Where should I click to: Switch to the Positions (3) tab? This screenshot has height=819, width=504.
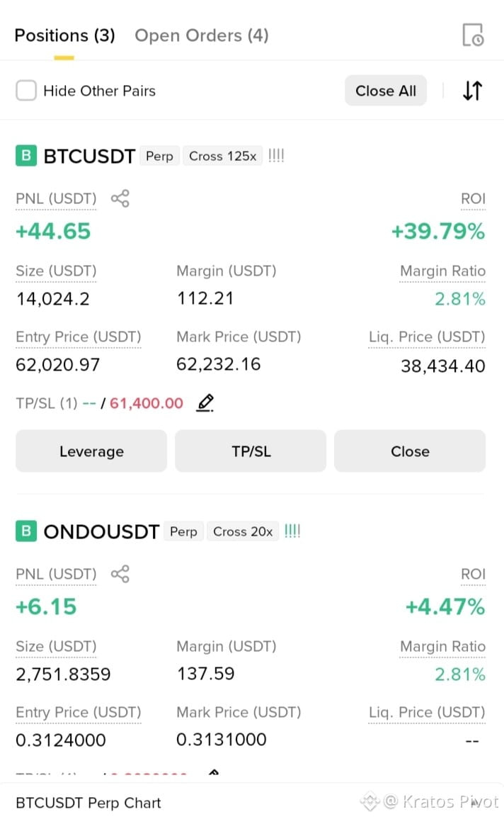click(64, 35)
